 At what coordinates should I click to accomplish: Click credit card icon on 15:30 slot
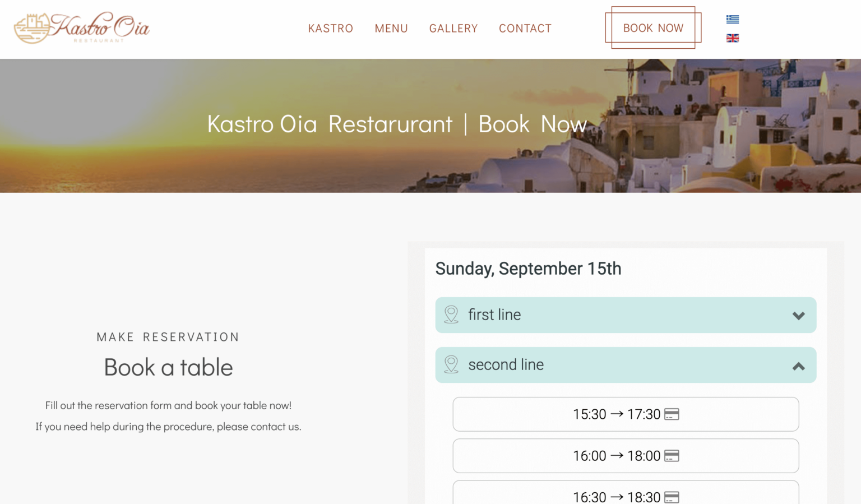pos(672,414)
